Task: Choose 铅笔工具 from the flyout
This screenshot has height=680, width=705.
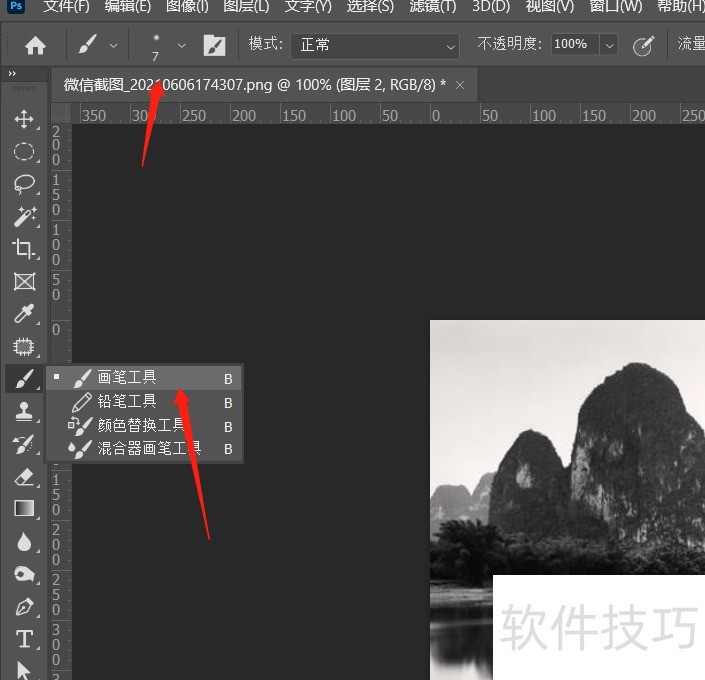Action: point(126,402)
